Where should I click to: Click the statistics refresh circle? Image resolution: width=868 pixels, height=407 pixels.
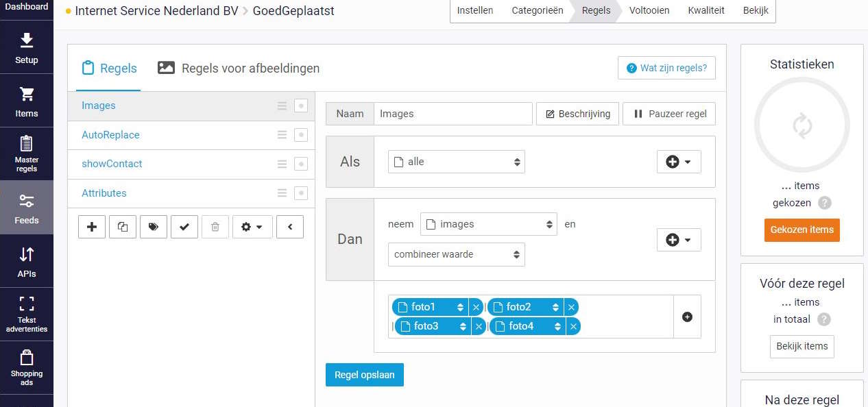802,125
